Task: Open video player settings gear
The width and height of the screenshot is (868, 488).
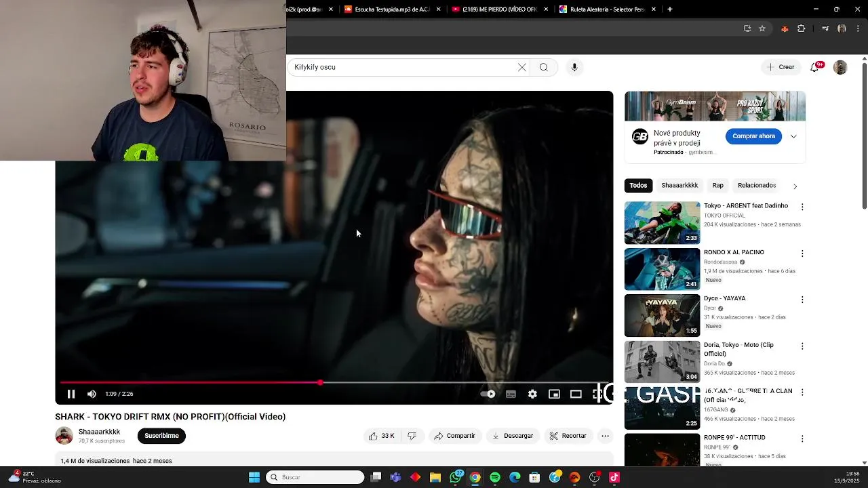Action: (x=532, y=394)
